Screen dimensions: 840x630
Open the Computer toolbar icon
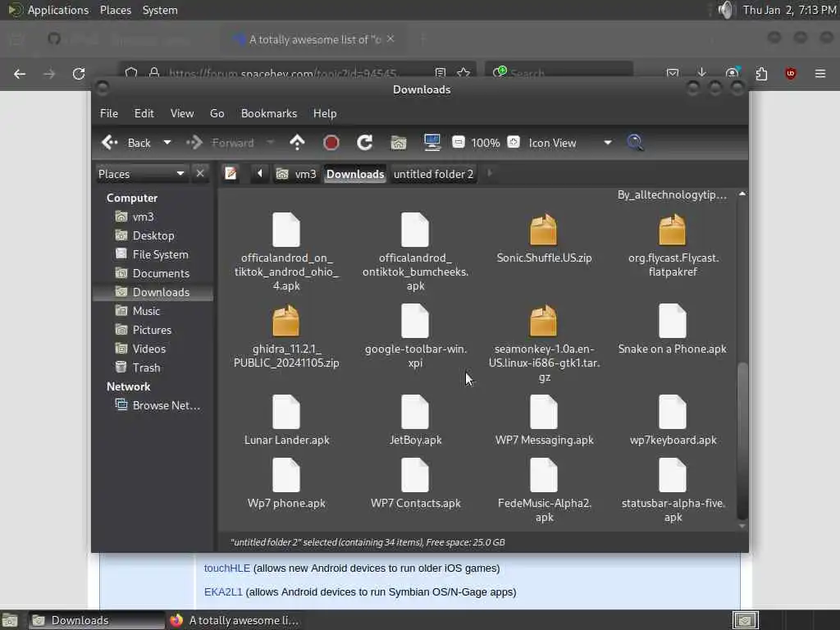pos(431,142)
